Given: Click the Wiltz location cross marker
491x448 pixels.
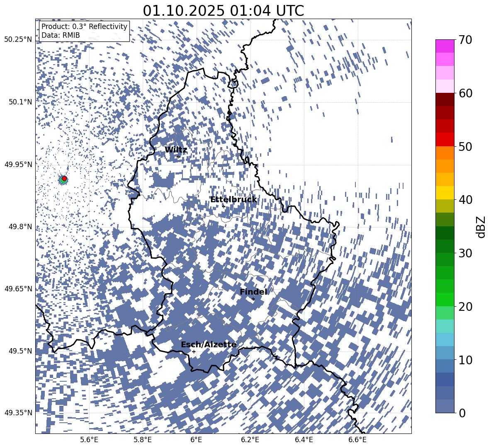Looking at the screenshot, I should click(178, 157).
